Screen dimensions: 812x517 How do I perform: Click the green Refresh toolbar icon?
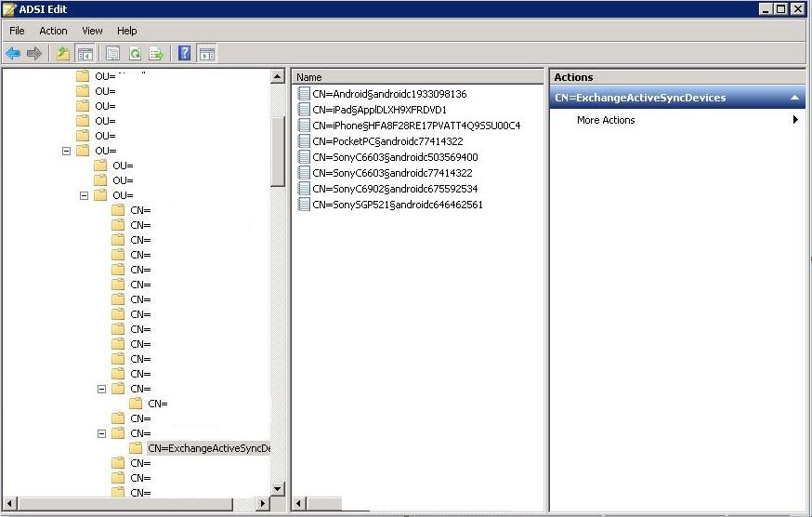pos(135,53)
